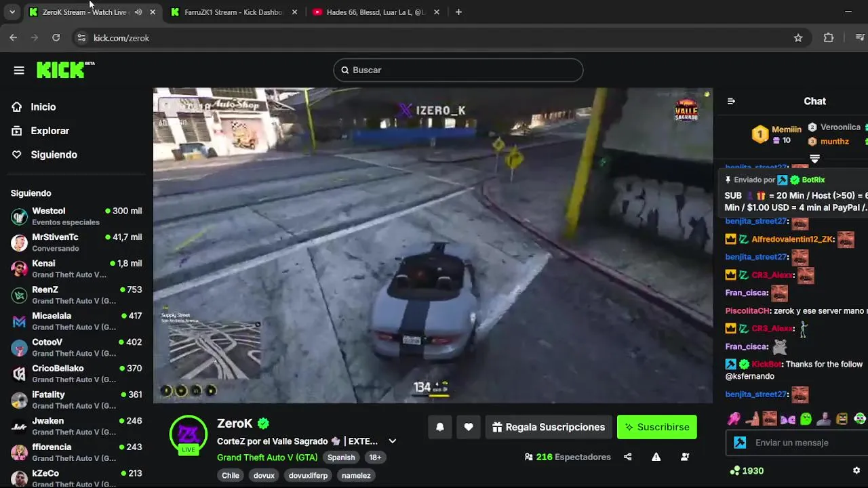Select the dovuxliferp tag
The image size is (868, 488).
pos(308,475)
